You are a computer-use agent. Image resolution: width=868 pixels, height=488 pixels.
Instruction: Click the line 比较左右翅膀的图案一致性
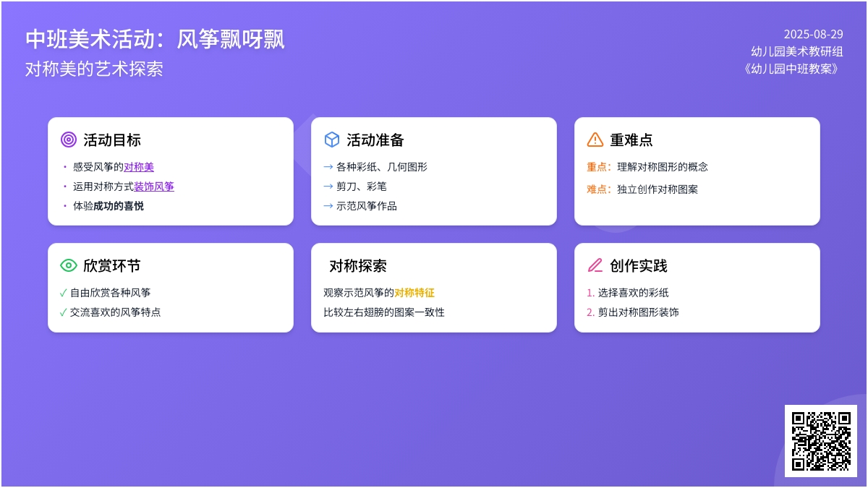pos(384,312)
